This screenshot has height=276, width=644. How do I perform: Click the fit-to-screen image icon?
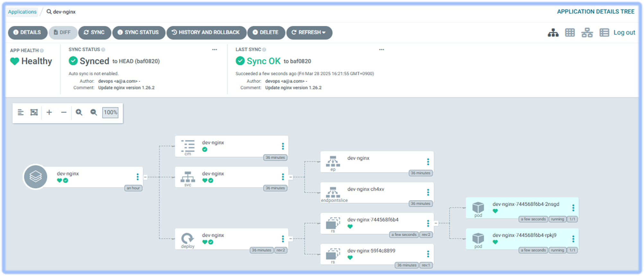click(34, 113)
